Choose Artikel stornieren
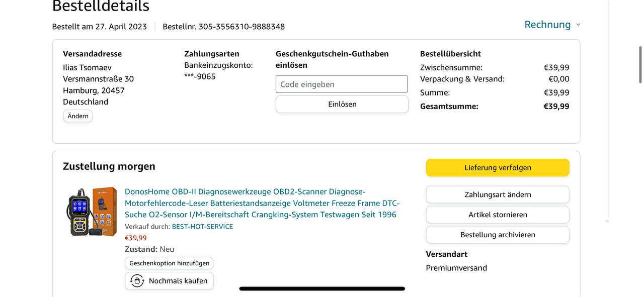Image resolution: width=644 pixels, height=297 pixels. tap(497, 215)
